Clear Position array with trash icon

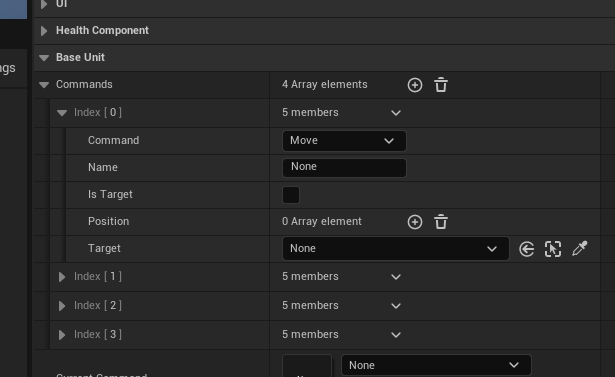[x=441, y=222]
